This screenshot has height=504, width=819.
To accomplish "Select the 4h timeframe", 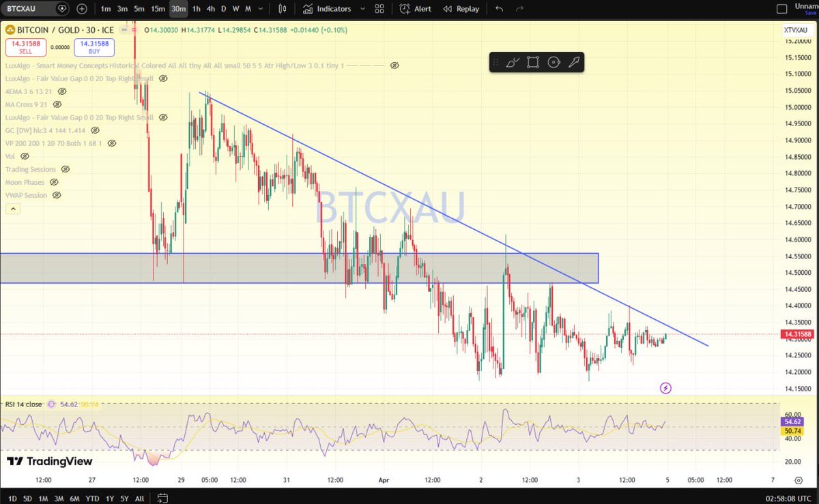I will coord(211,9).
